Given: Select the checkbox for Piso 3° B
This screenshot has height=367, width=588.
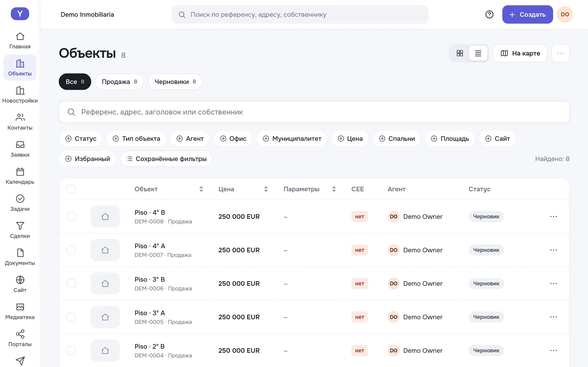Looking at the screenshot, I should 71,284.
